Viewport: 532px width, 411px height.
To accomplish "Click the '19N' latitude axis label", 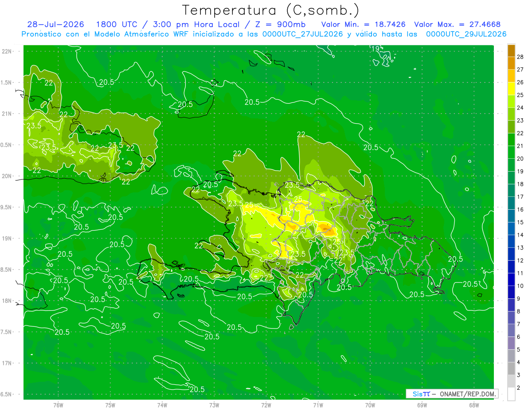I will coord(7,239).
